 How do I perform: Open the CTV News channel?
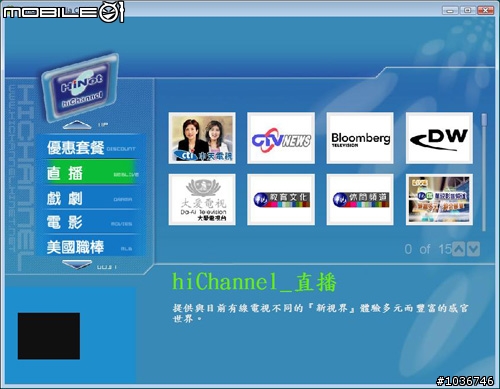[281, 138]
